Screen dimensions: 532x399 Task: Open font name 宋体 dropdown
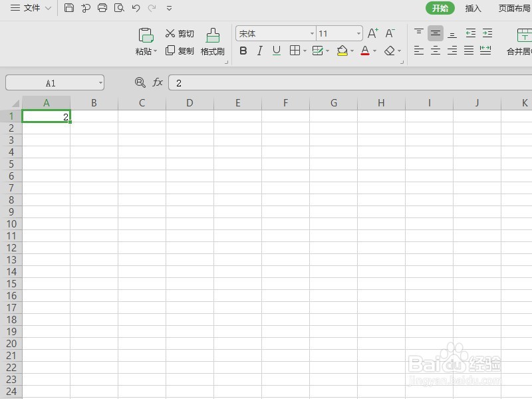[312, 33]
